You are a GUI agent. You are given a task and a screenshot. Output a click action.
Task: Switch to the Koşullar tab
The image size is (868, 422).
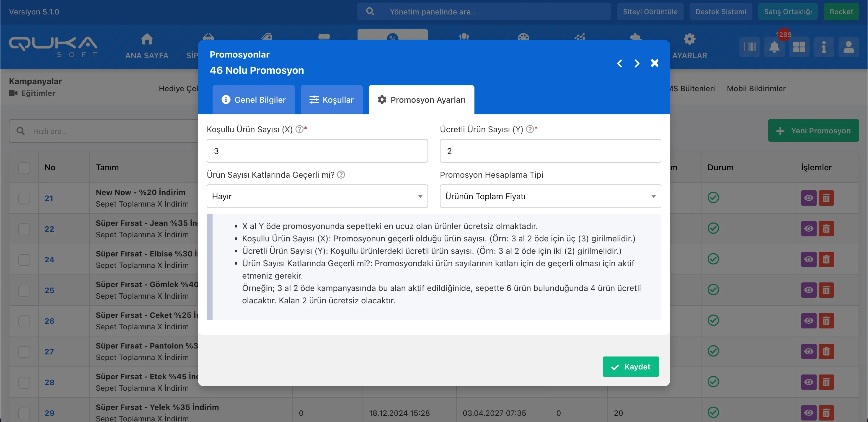click(332, 100)
